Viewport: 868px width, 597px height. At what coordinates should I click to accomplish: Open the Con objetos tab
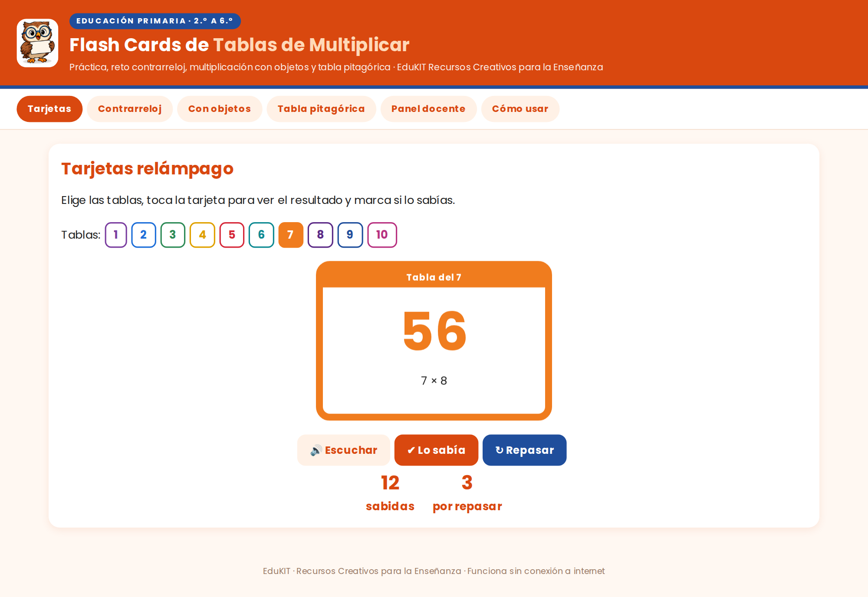point(220,109)
